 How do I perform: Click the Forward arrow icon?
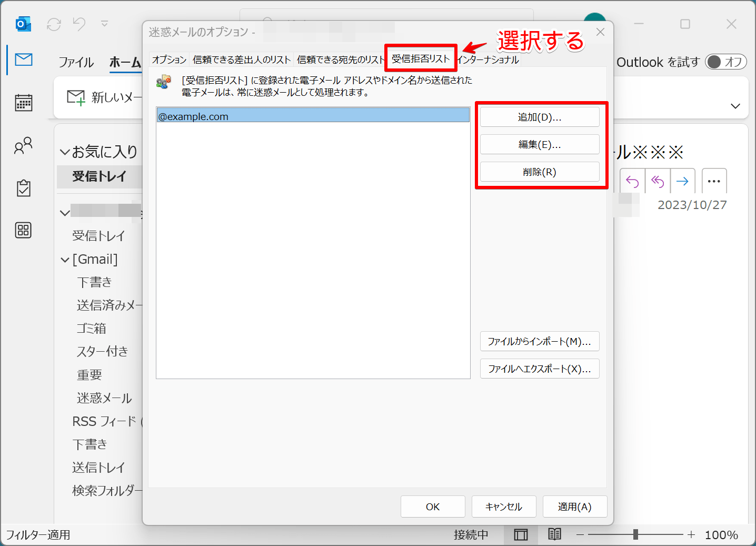click(x=682, y=182)
